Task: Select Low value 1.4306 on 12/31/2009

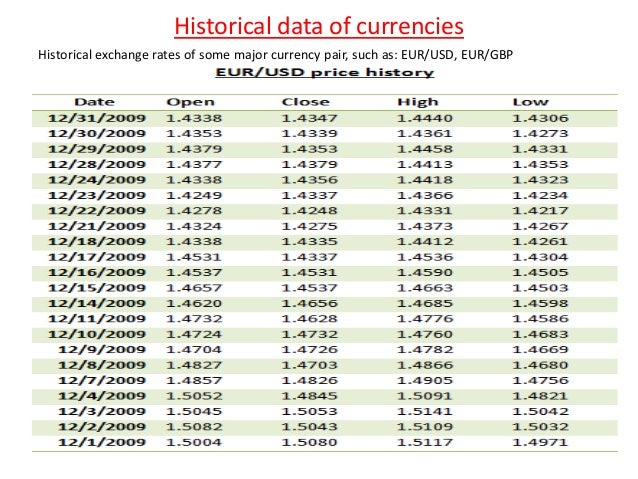Action: (x=540, y=118)
